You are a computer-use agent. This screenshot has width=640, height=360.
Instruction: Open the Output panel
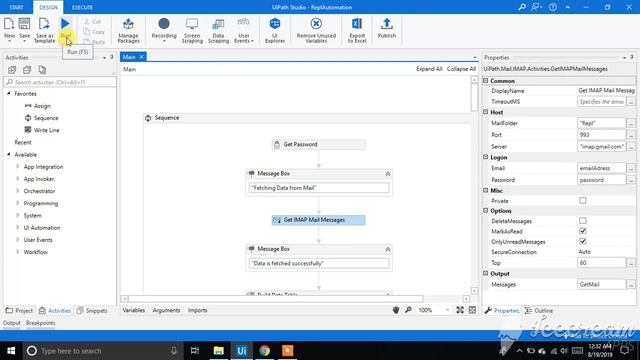11,323
